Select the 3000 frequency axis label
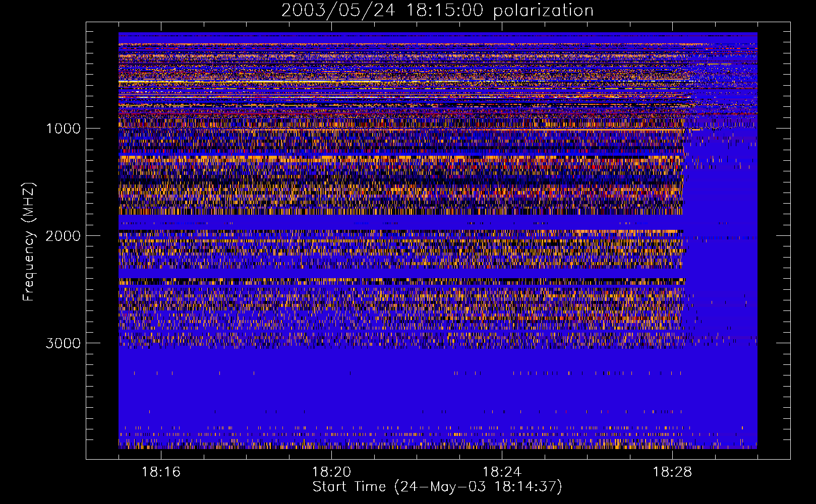Screen dimensions: 816x504 pyautogui.click(x=63, y=343)
